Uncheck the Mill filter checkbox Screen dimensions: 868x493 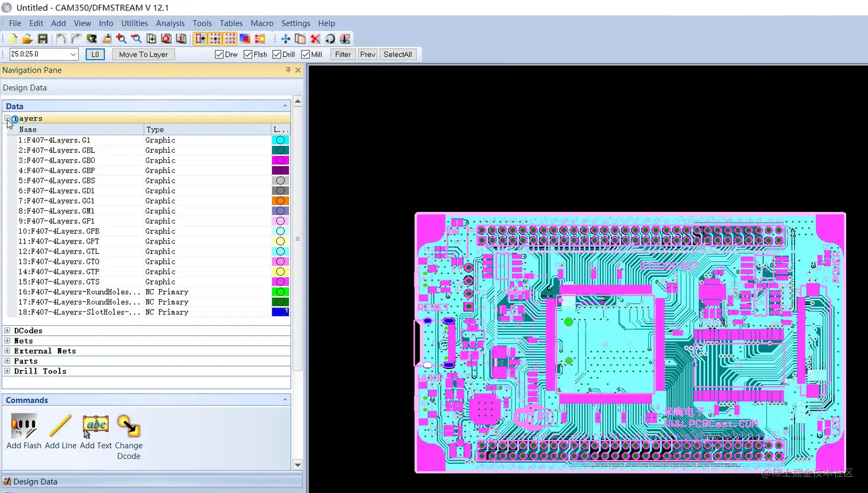point(305,55)
